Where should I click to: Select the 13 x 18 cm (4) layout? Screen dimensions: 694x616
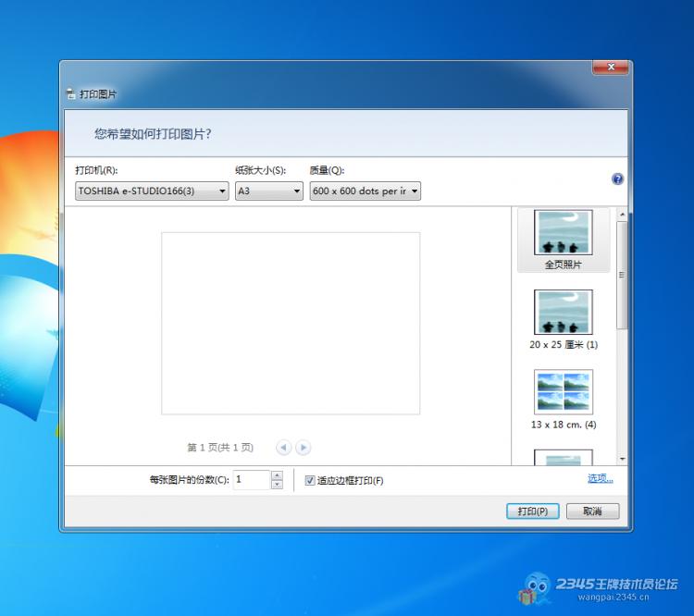pyautogui.click(x=564, y=400)
